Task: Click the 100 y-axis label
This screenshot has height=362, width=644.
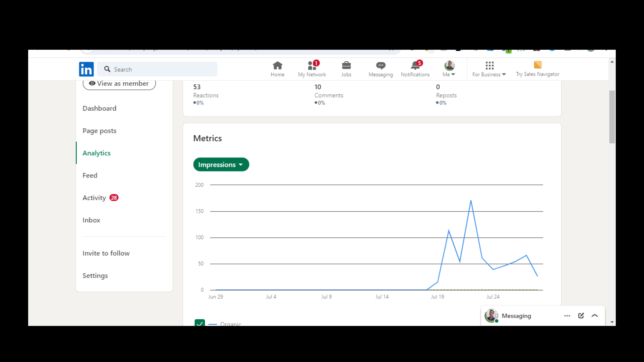Action: 200,238
